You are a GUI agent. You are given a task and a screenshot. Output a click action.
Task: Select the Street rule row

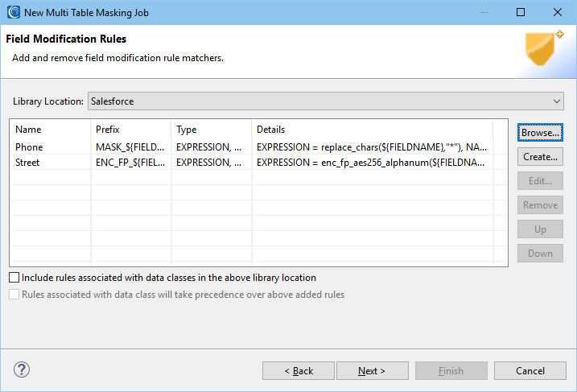coord(251,163)
